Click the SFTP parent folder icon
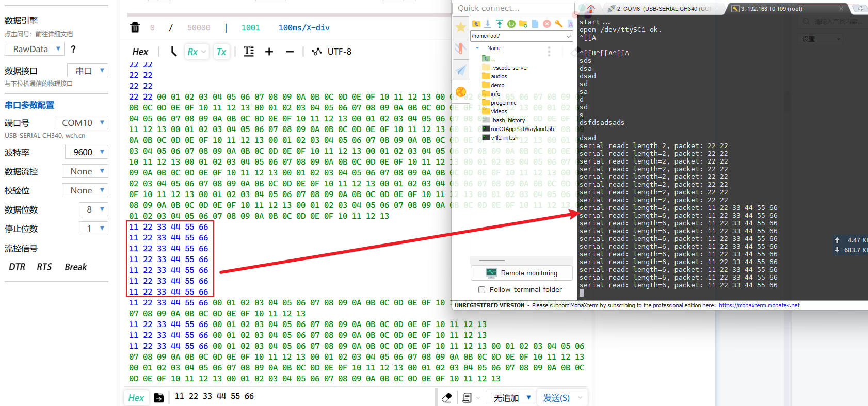 coord(476,24)
